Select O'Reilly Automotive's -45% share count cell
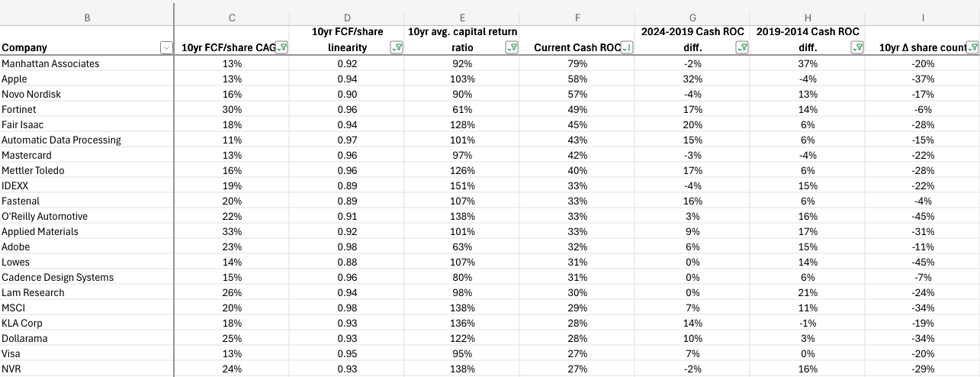Image resolution: width=980 pixels, height=377 pixels. [x=922, y=216]
